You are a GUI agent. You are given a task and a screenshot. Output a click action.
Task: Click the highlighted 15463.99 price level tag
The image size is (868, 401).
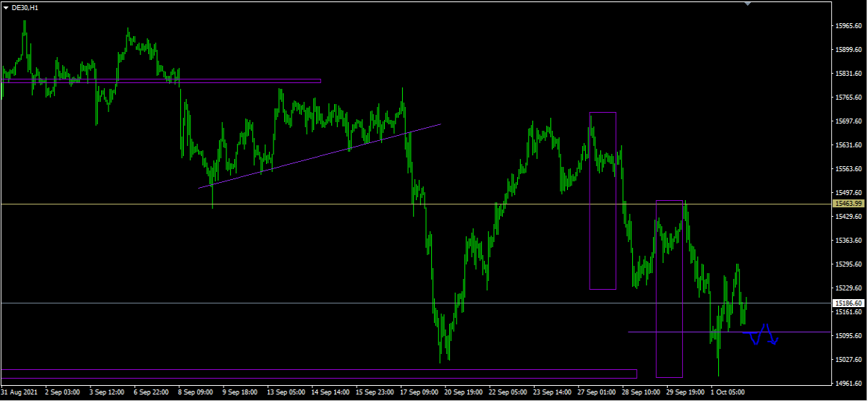pyautogui.click(x=848, y=204)
